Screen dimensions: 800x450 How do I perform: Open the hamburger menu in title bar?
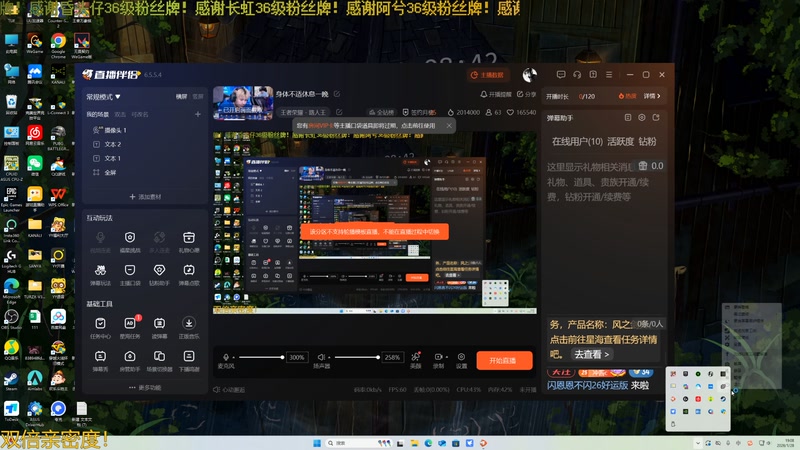click(609, 74)
